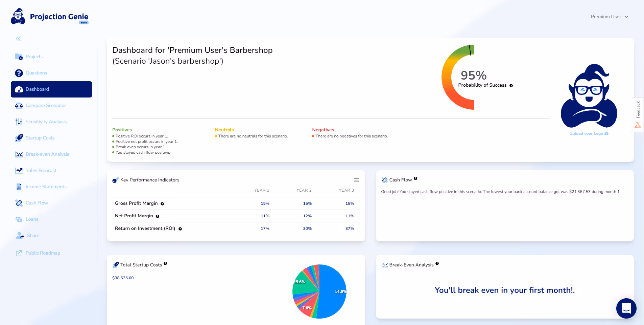The width and height of the screenshot is (644, 325).
Task: Open the Key Performance Indicators hamburger menu
Action: (356, 180)
